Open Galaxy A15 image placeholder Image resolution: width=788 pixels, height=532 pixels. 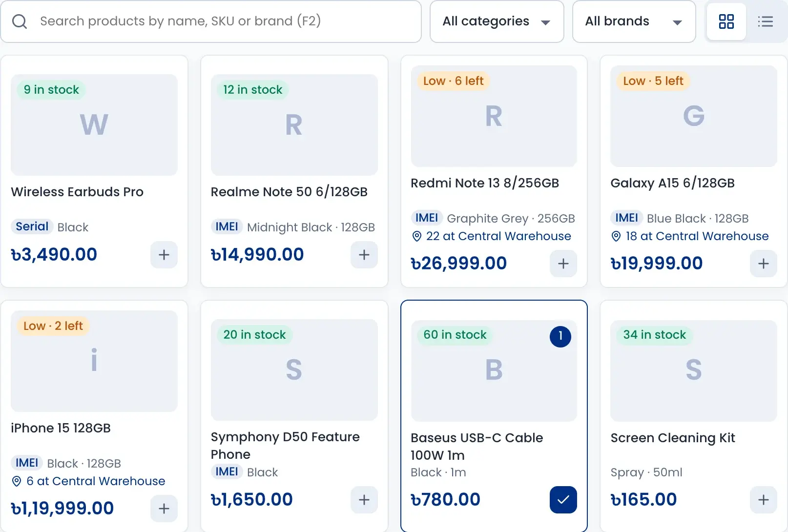(694, 116)
